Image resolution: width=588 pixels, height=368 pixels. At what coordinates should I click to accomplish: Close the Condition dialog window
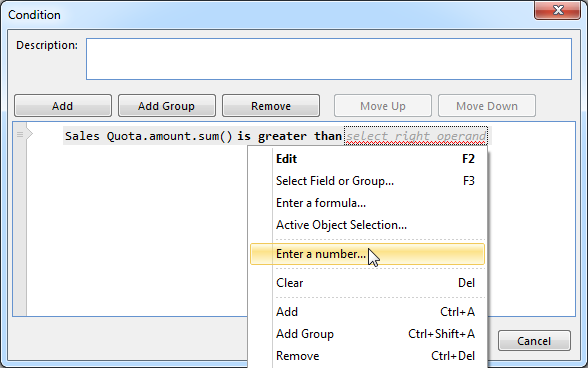557,10
